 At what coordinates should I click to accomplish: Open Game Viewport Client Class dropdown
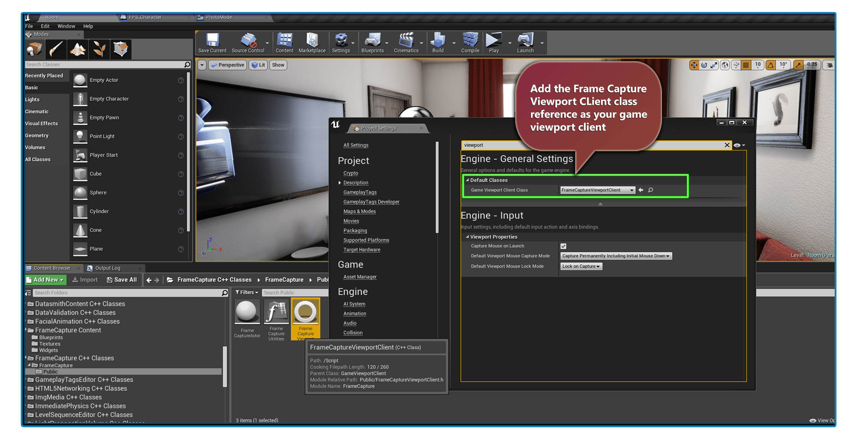click(x=597, y=190)
